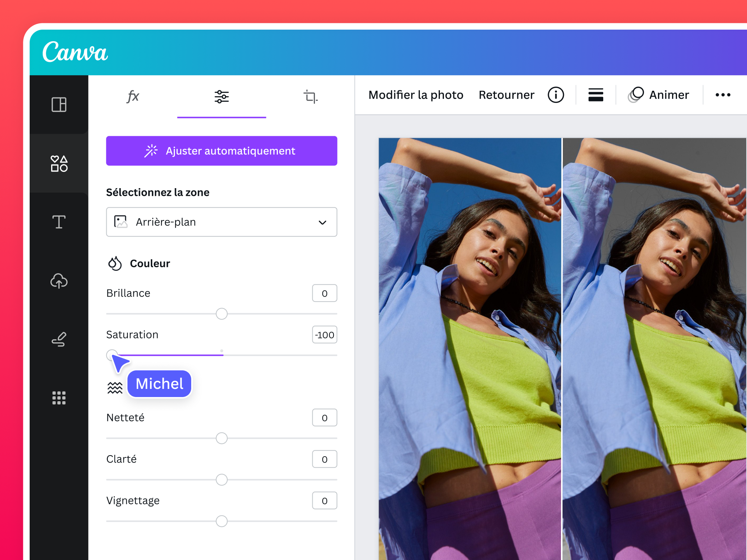Click the photo information (i) icon

pos(555,95)
